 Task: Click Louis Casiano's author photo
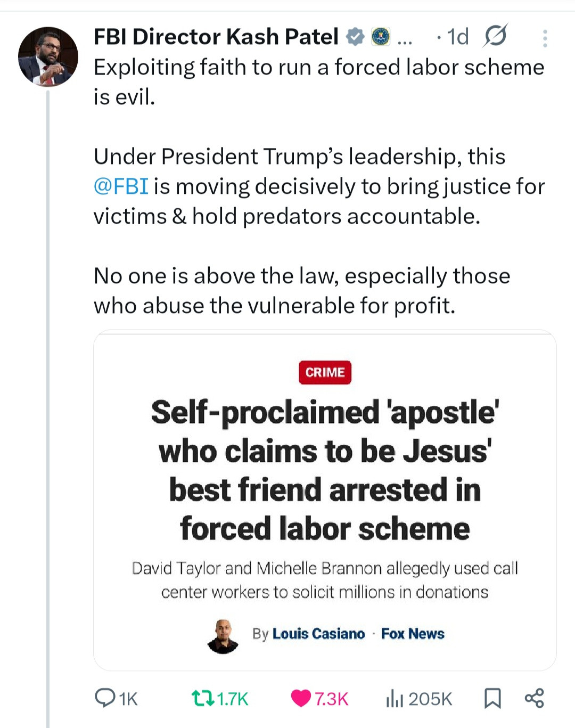pyautogui.click(x=223, y=636)
